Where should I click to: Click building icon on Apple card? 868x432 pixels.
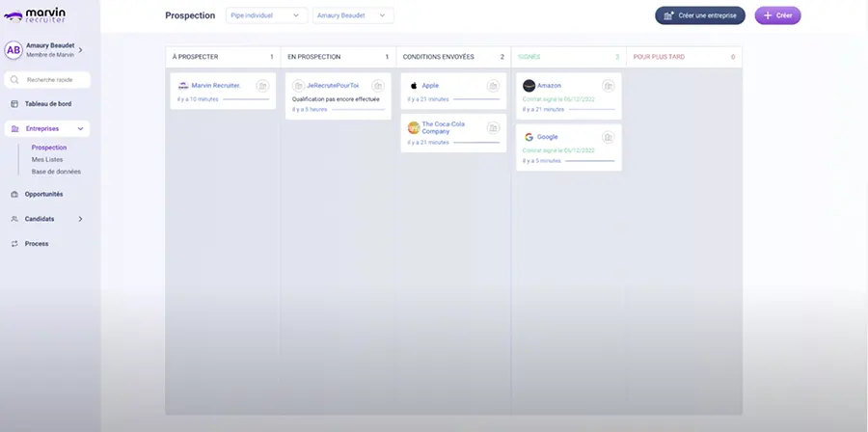tap(493, 86)
